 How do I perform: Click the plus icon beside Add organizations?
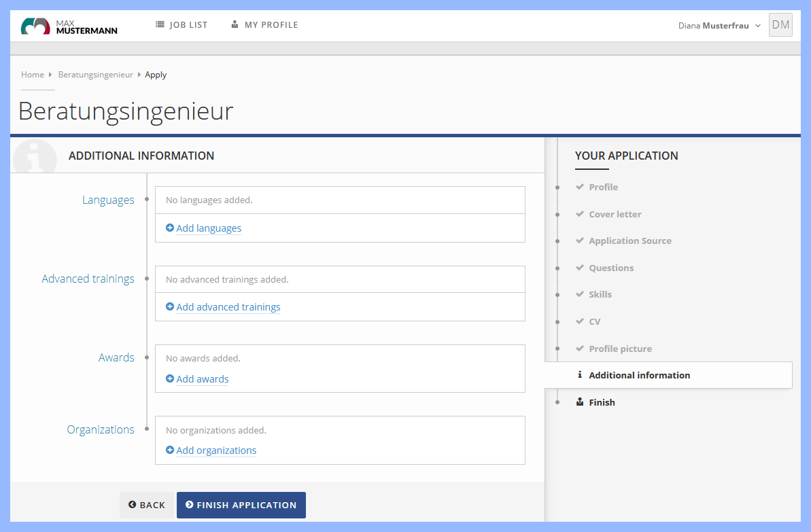pyautogui.click(x=169, y=450)
